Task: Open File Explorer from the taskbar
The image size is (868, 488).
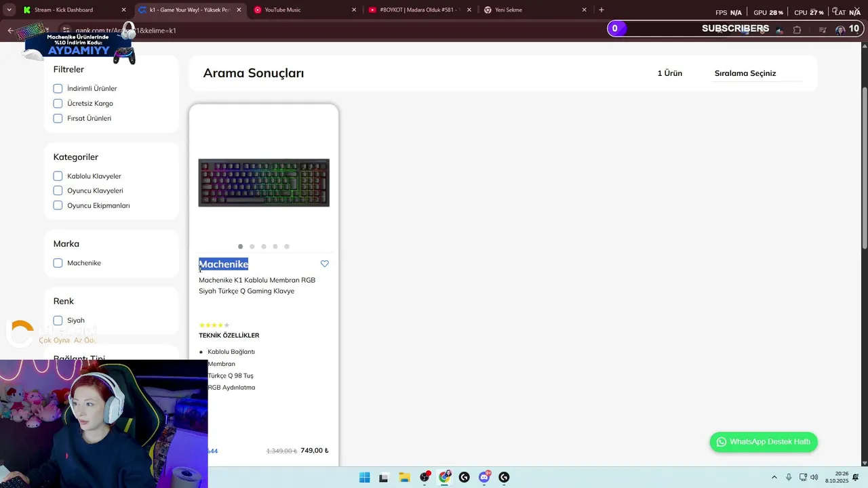Action: (x=404, y=477)
